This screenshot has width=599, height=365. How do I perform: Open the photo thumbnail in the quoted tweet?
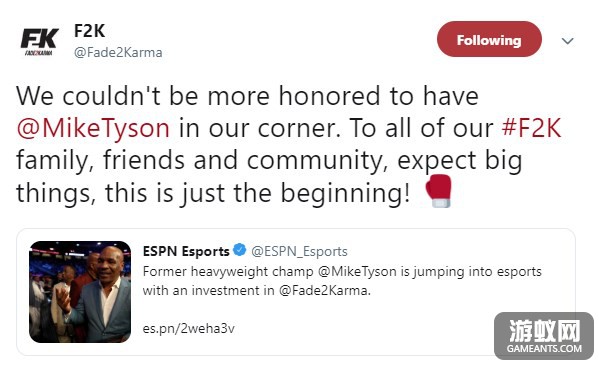80,292
